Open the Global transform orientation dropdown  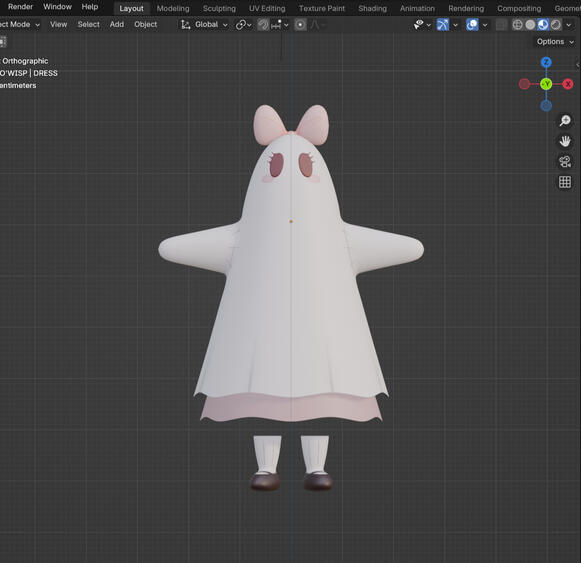[x=204, y=25]
